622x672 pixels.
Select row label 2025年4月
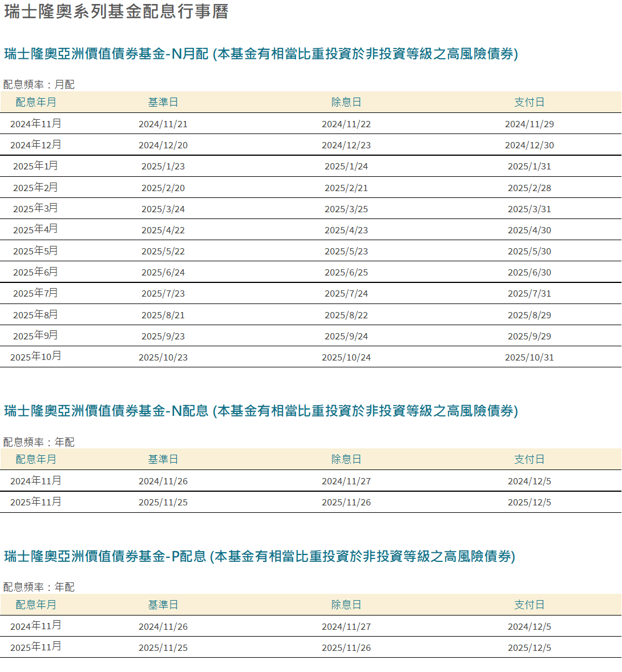point(35,230)
